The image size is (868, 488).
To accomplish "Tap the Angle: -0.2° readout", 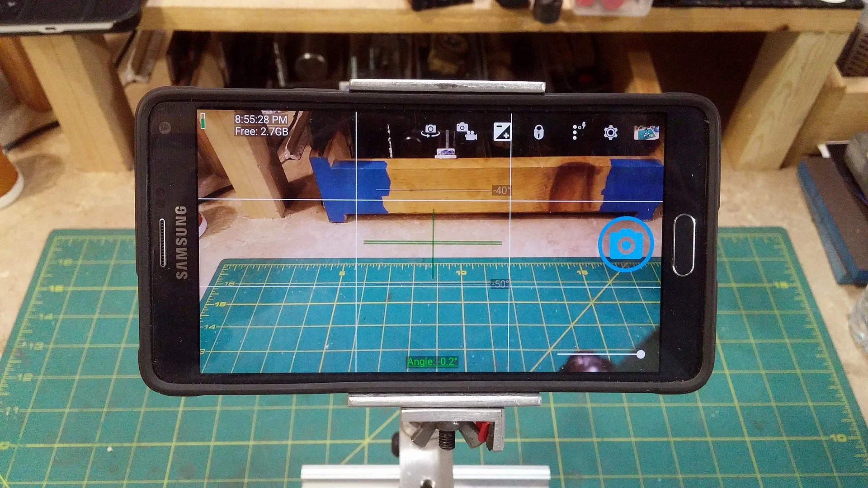I will tap(432, 361).
